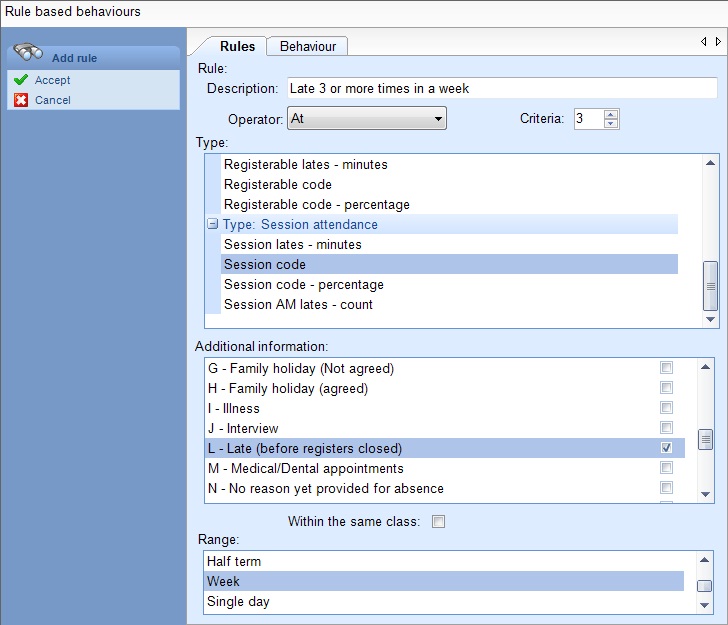Select Session lates - minutes

(x=292, y=244)
